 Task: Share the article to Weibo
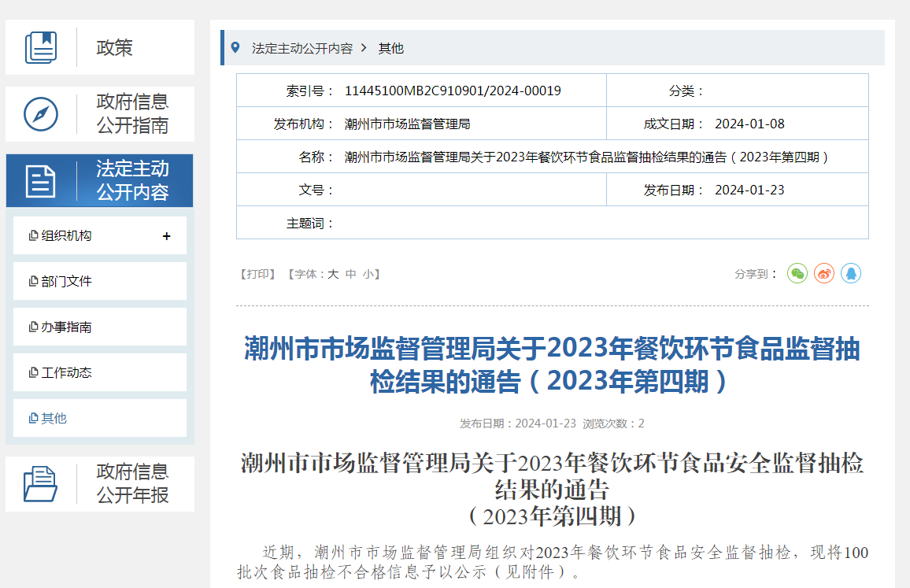(x=824, y=274)
